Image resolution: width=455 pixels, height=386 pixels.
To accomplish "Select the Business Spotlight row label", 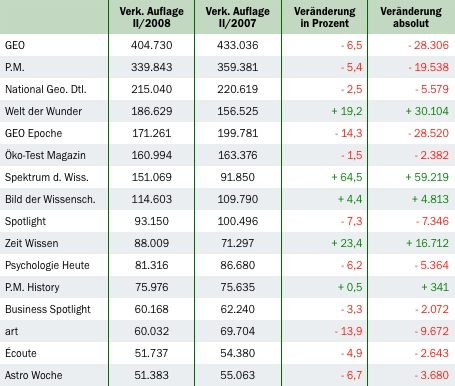I will point(48,309).
